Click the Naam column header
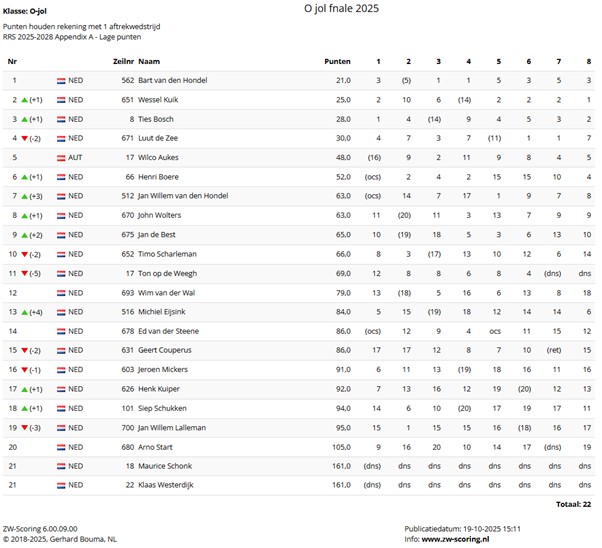602x548 pixels. pos(148,62)
